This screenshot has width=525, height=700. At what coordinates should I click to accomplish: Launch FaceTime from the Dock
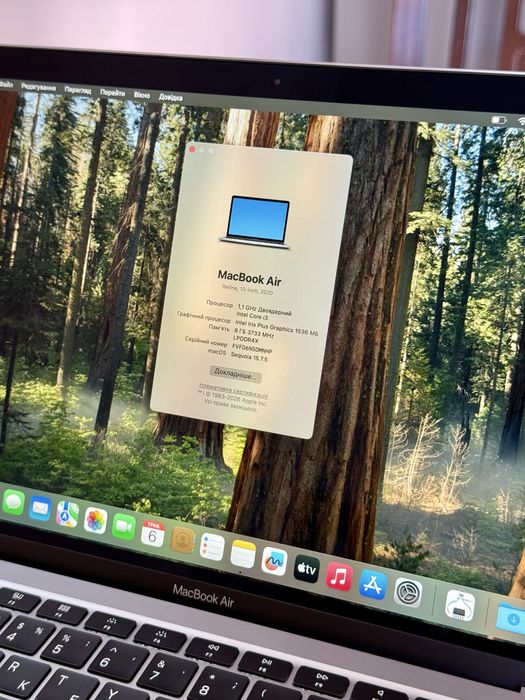124,527
